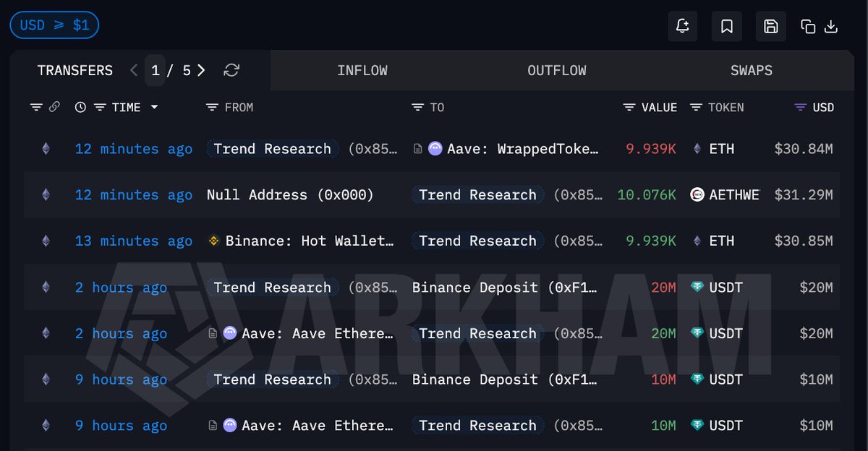Click Aave logo beside WrappedToken
This screenshot has height=451, width=868.
click(x=435, y=149)
